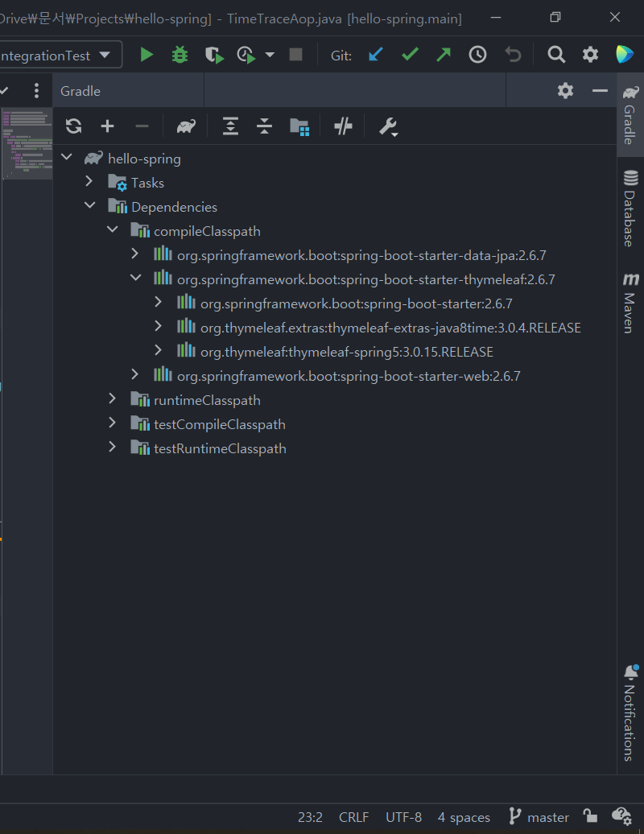Select spring-boot-starter-web:2.6.7 row
Screen dimensions: 644x834
pos(335,376)
